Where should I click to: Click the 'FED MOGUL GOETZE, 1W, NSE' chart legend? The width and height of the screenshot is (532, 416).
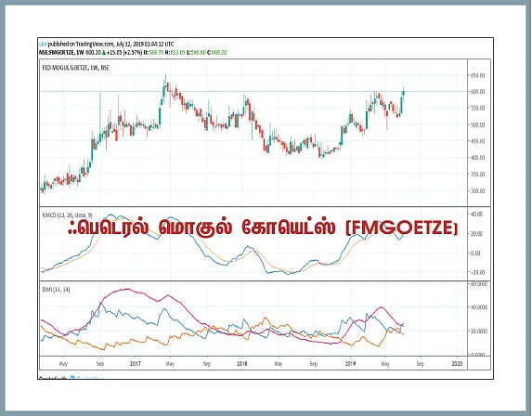click(x=75, y=68)
